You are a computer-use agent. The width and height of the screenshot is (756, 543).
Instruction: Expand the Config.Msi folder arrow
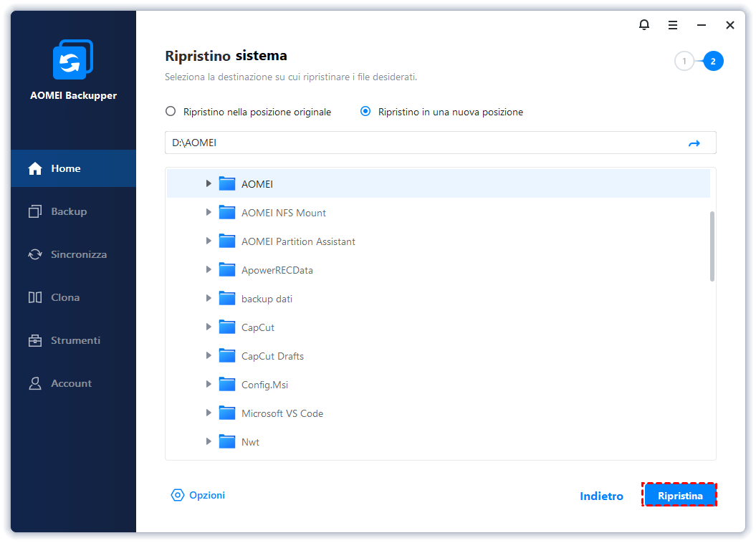coord(209,385)
